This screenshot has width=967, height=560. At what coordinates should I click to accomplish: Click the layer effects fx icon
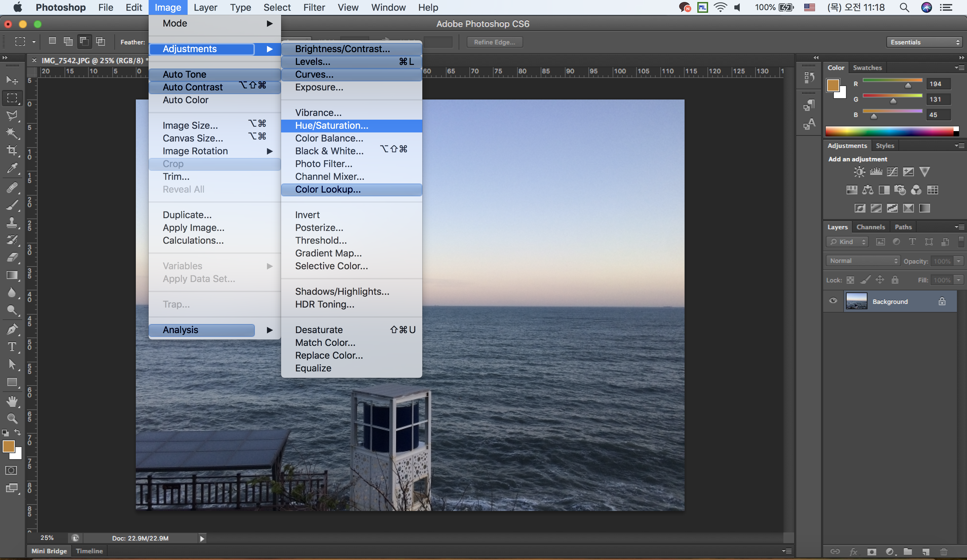853,552
